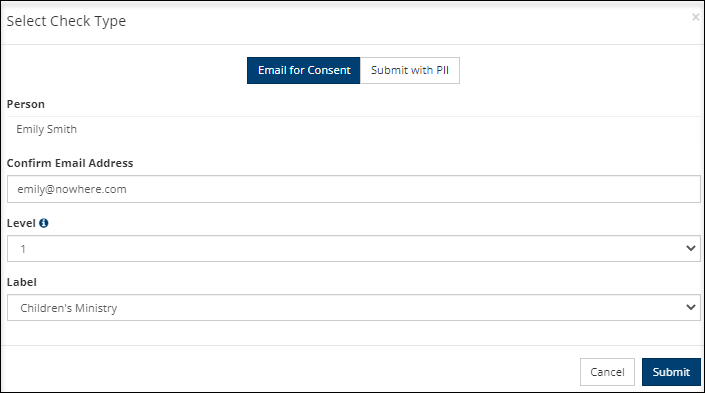Click the Children's Ministry selected value text

pyautogui.click(x=69, y=308)
